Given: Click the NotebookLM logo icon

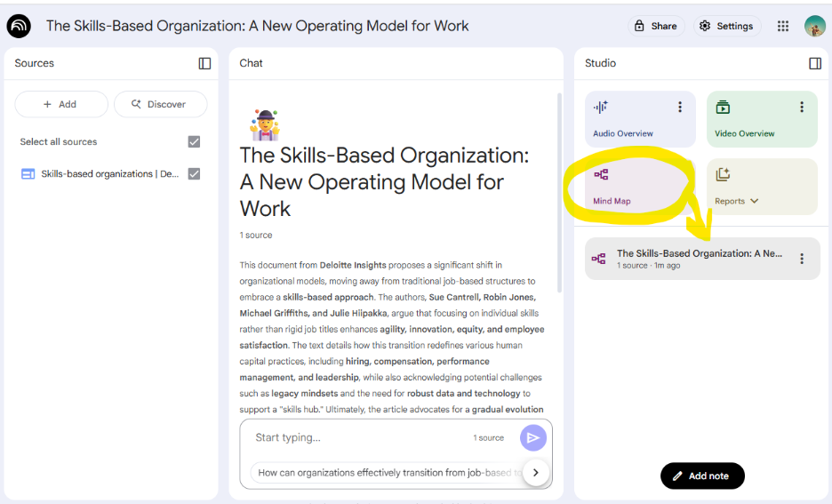Looking at the screenshot, I should (19, 26).
